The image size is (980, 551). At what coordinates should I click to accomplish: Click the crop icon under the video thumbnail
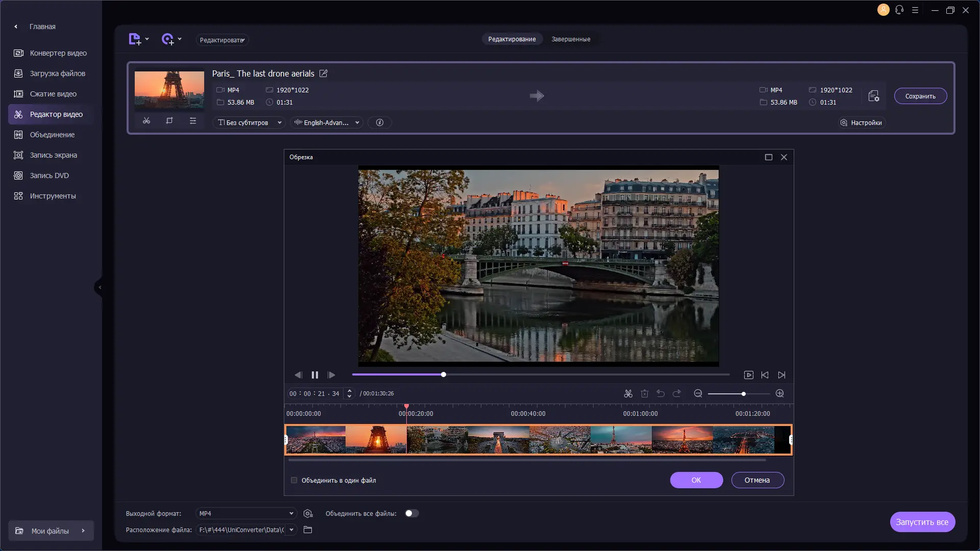point(169,121)
